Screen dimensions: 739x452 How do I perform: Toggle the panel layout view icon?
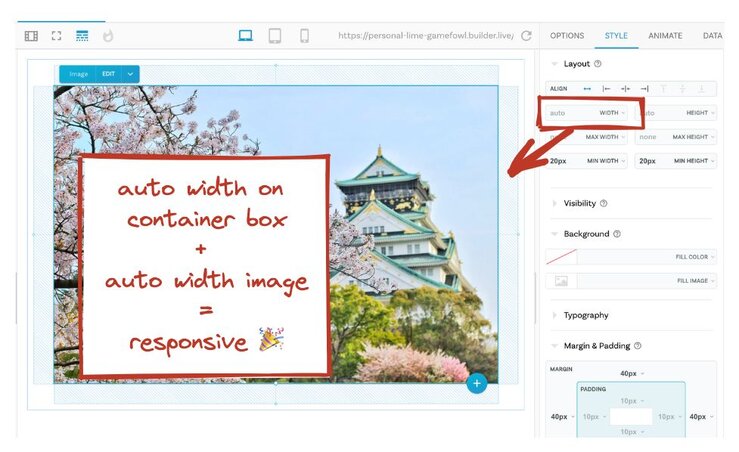coord(31,36)
